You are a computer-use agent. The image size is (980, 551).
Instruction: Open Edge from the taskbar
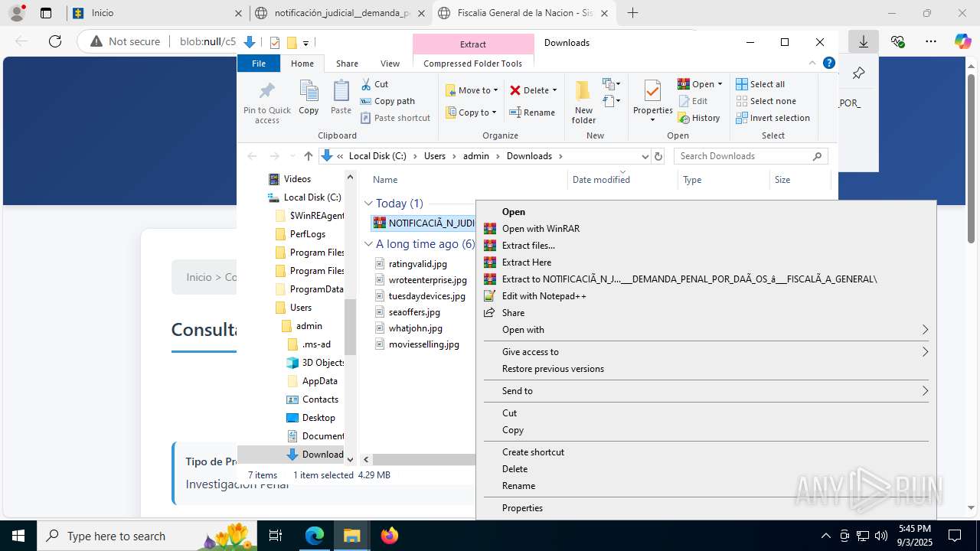315,536
